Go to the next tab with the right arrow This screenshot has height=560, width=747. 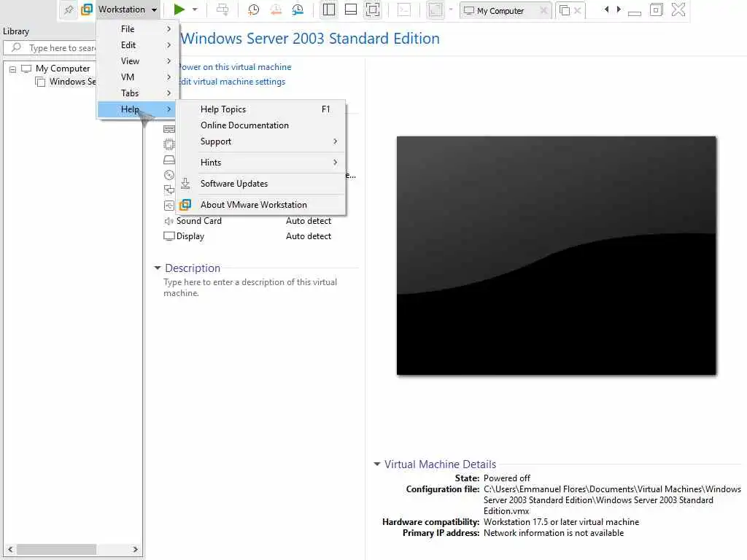tap(619, 9)
